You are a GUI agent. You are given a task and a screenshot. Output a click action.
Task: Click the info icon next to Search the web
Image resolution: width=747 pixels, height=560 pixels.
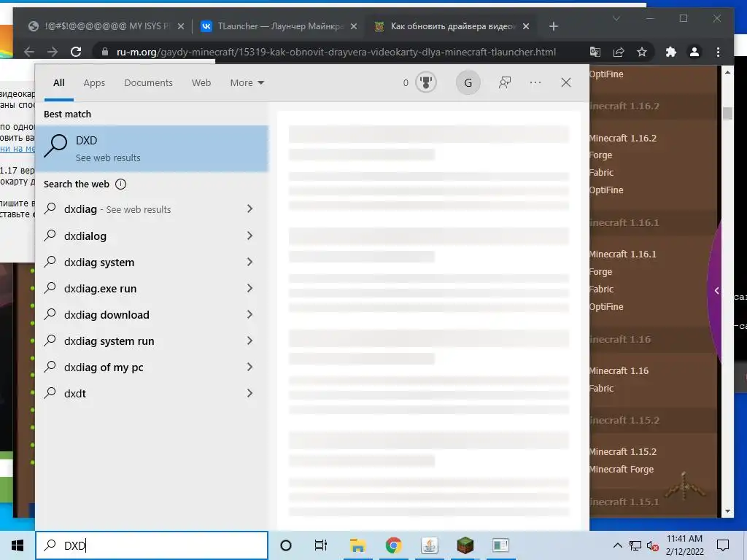click(x=120, y=184)
